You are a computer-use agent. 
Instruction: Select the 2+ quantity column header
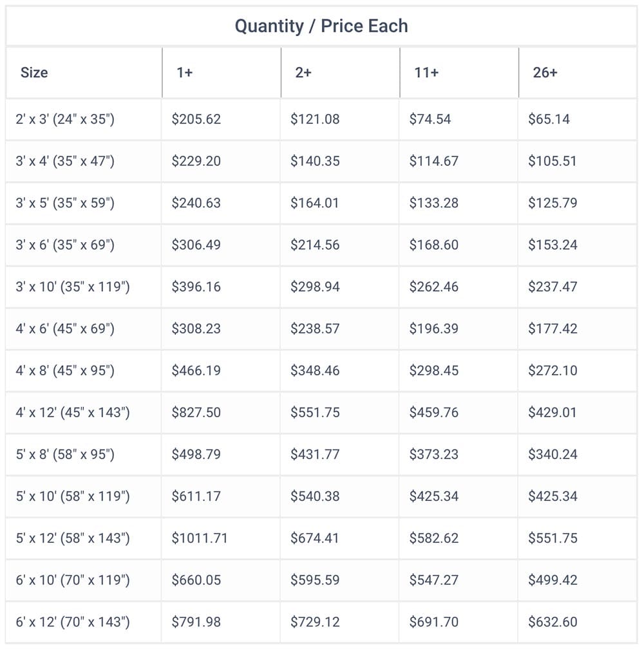[303, 72]
